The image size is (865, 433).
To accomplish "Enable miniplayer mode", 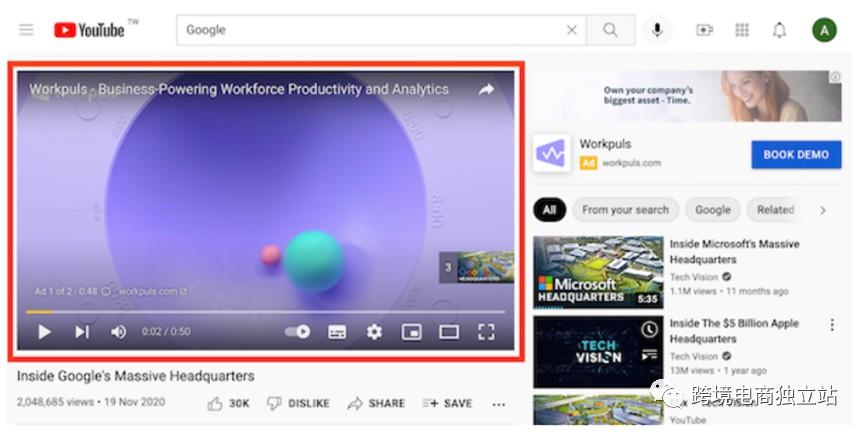I will (x=412, y=332).
